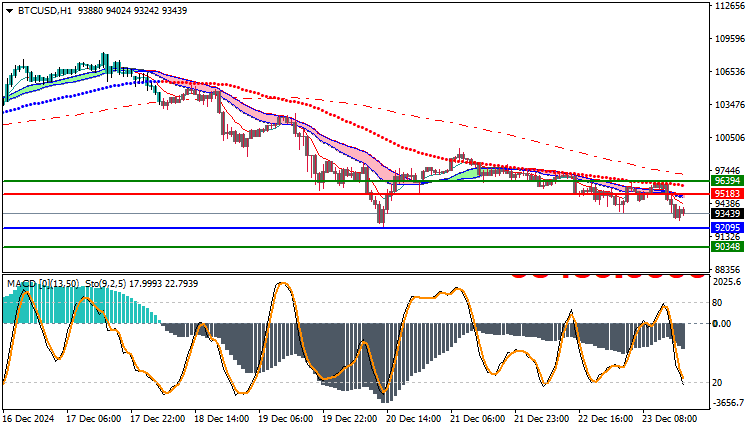Click the 22 Dec 16:00 time label
The image size is (750, 430).
tap(606, 419)
